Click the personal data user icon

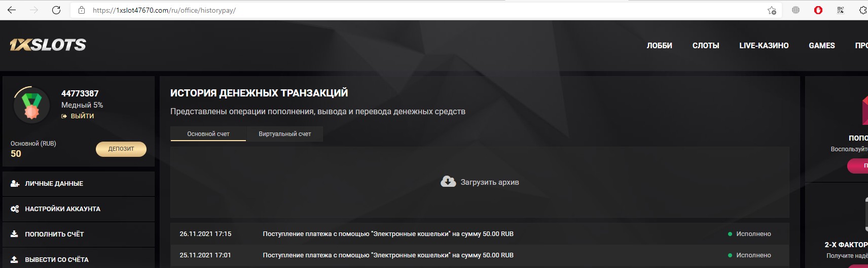point(15,184)
